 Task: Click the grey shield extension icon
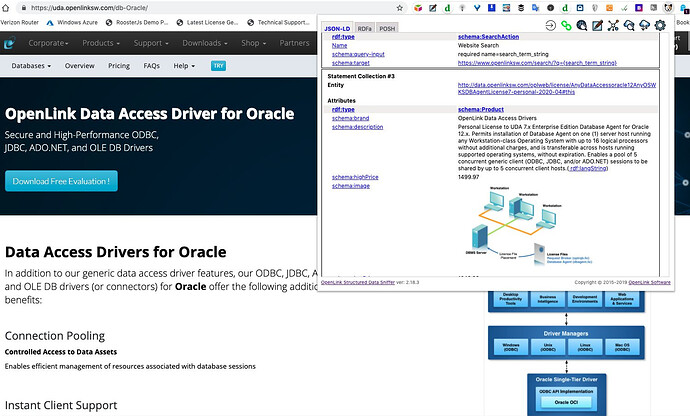[x=595, y=8]
